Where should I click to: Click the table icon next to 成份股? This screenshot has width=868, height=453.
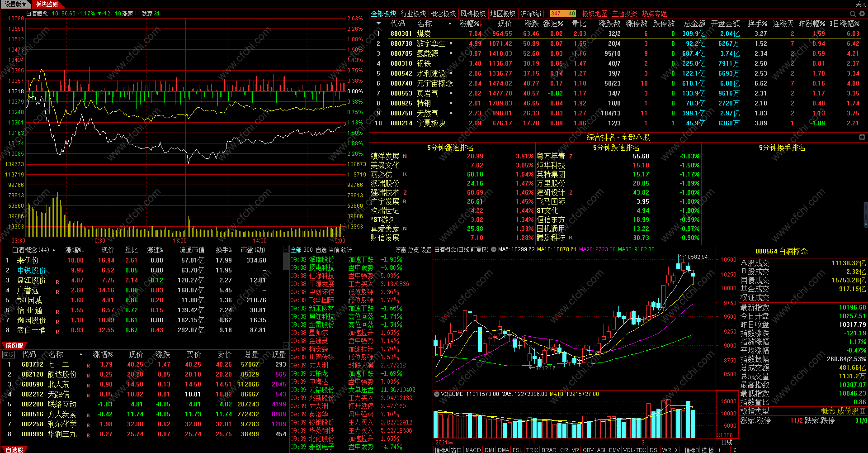pos(863,411)
